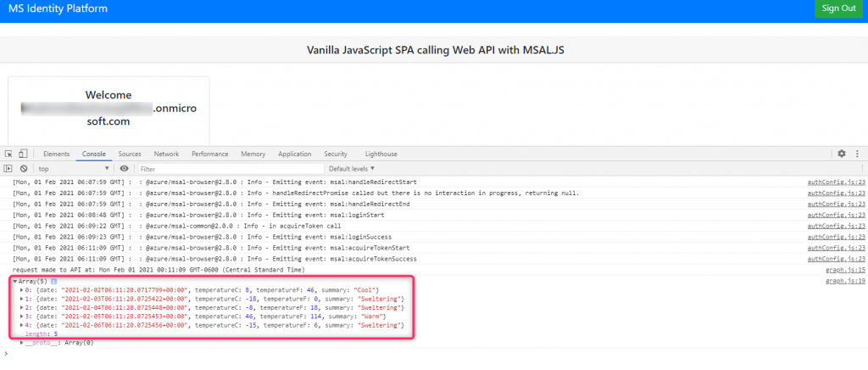Switch to the Lighthouse tab
This screenshot has height=370, width=868.
click(x=381, y=154)
